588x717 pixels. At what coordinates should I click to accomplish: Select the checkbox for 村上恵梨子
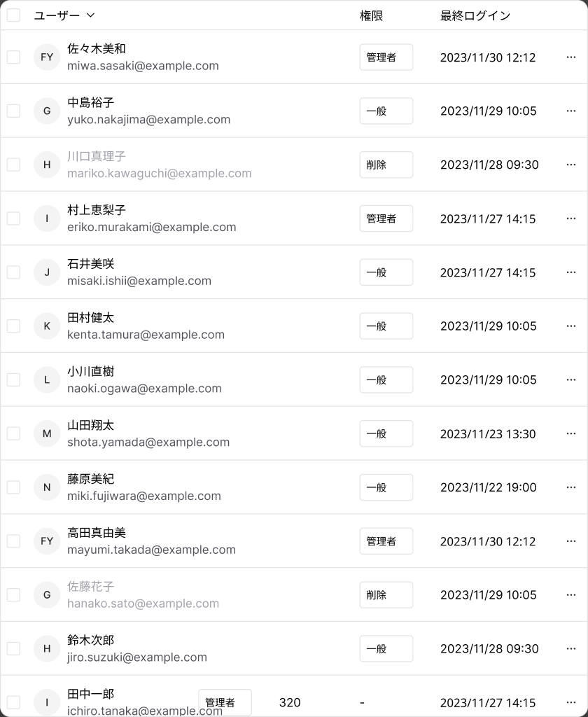click(14, 218)
